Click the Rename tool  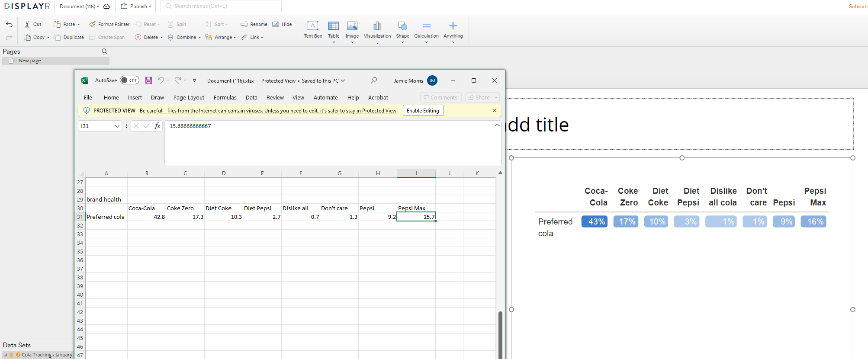pos(254,24)
